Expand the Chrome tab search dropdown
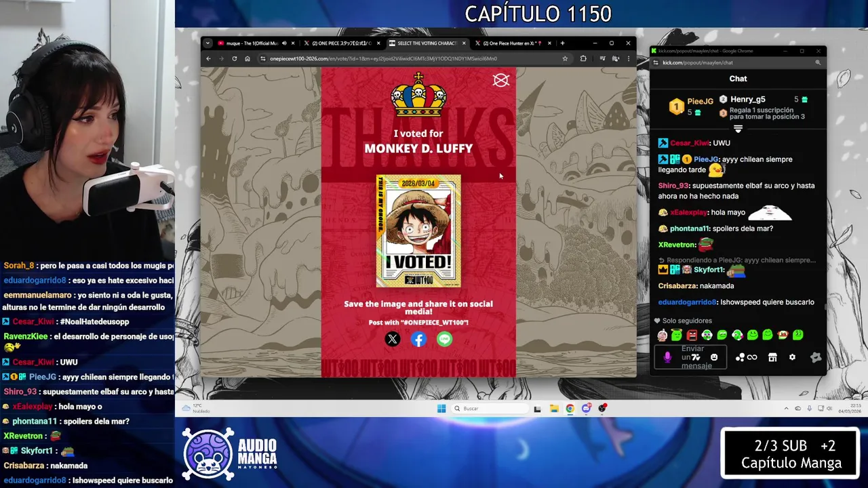This screenshot has width=868, height=488. [208, 43]
